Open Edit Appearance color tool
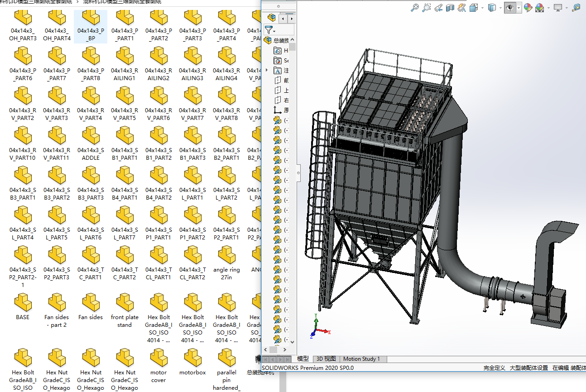Screen dimensions: 586x392 528,8
